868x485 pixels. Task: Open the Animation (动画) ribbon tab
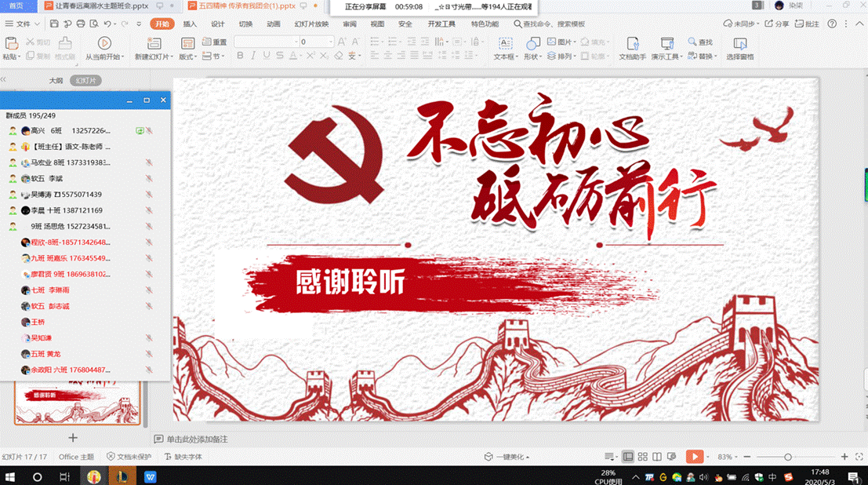pyautogui.click(x=274, y=24)
